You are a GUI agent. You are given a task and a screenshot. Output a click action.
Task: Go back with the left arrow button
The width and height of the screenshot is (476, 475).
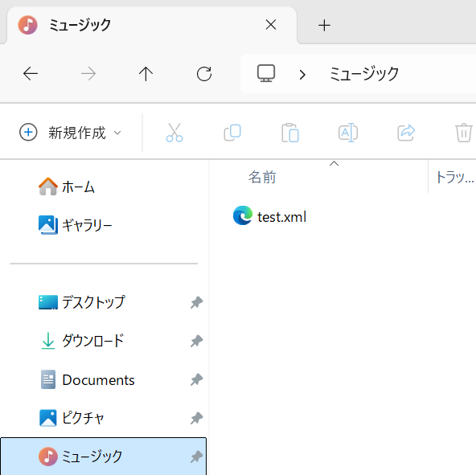coord(31,74)
